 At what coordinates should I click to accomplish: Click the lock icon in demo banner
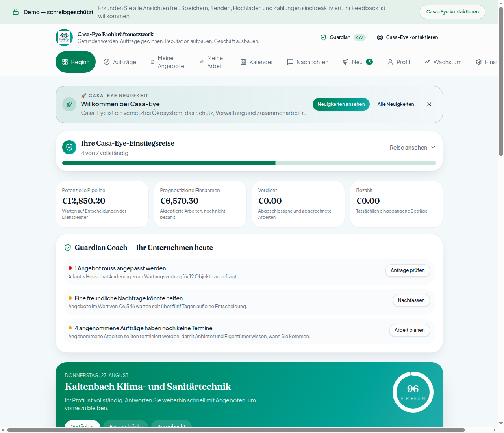pos(16,12)
